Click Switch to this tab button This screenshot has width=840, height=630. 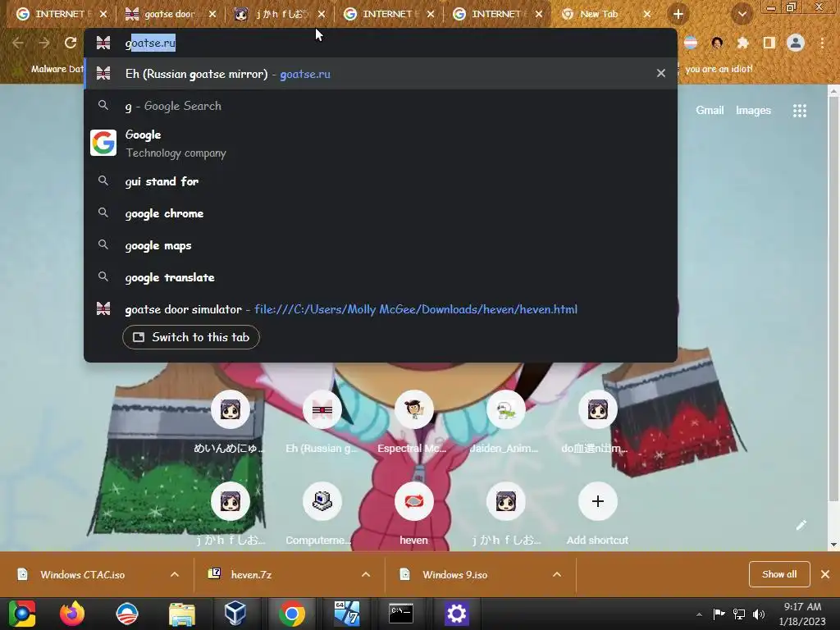[x=190, y=337]
